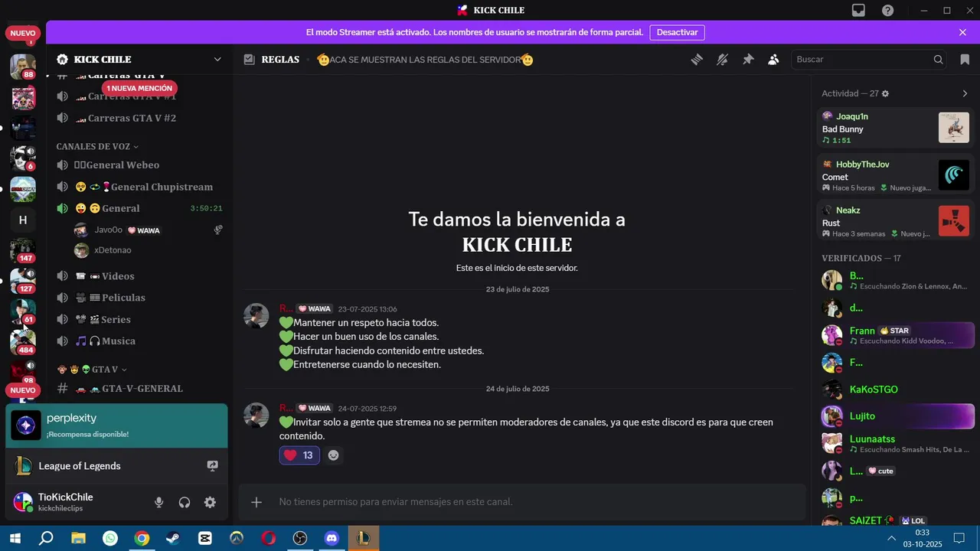Open the GTA-V-GENERAL text channel
The image size is (980, 551).
[139, 389]
